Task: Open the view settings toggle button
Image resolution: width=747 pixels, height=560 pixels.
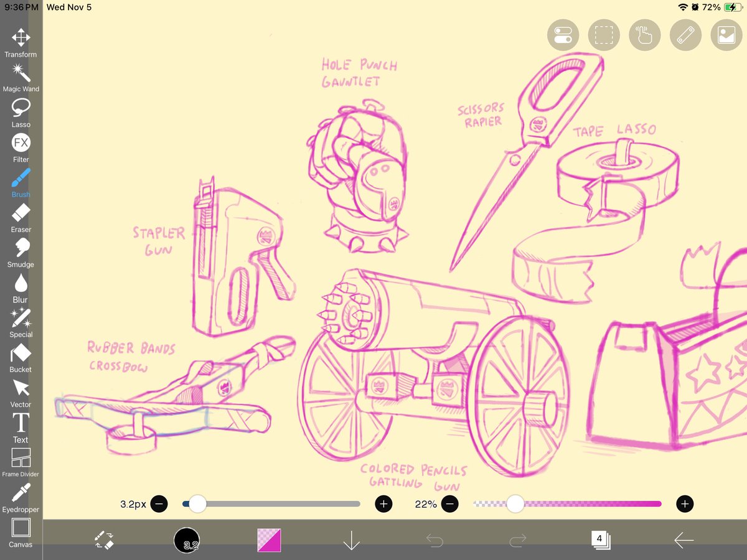Action: tap(563, 35)
